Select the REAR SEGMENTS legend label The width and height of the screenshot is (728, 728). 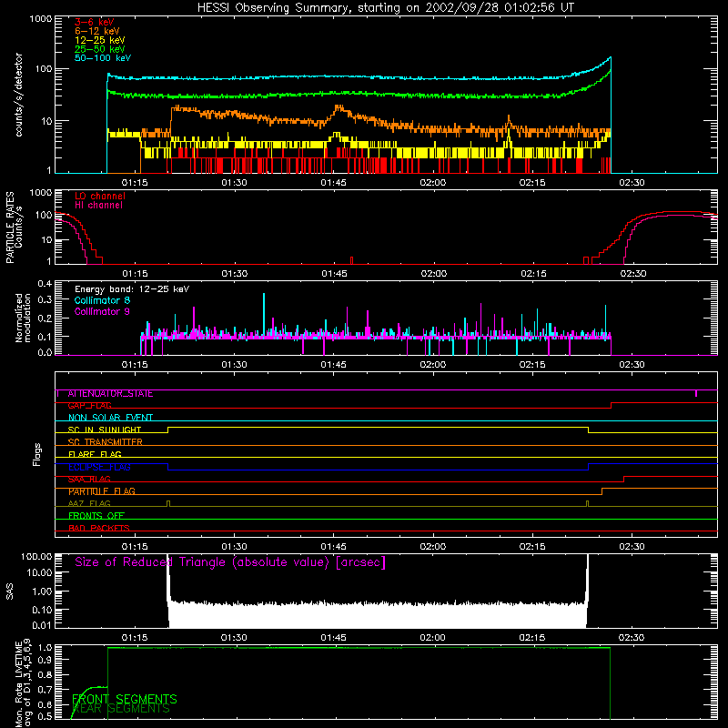(x=121, y=709)
